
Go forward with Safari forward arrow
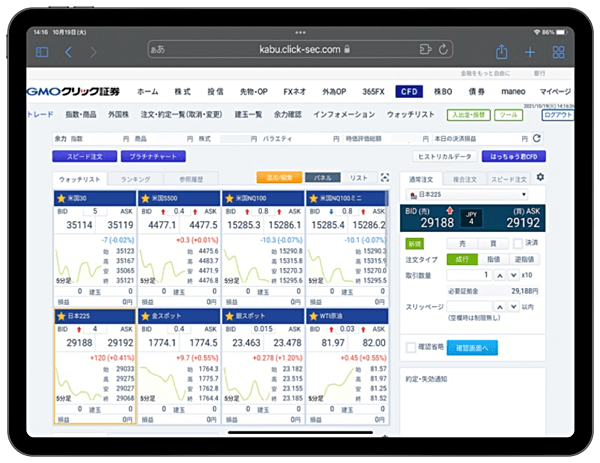coord(93,52)
